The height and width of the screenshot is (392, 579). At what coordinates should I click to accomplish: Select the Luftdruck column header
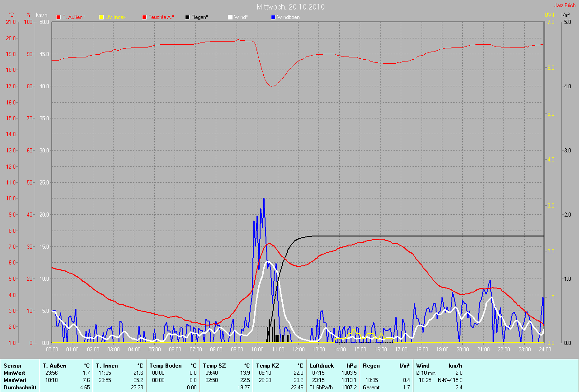tap(322, 366)
